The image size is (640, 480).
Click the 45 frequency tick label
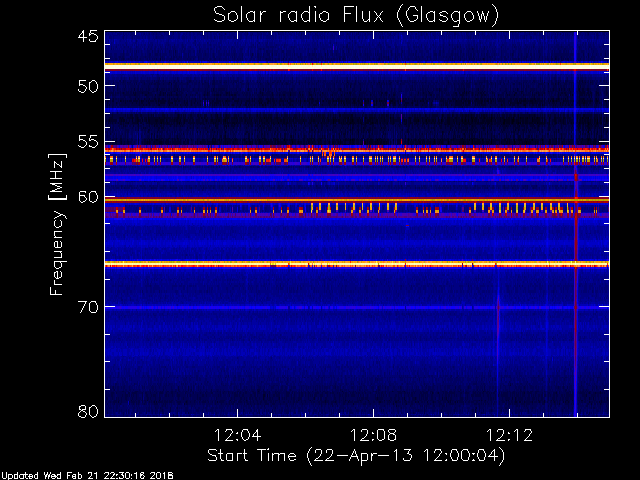[x=88, y=37]
